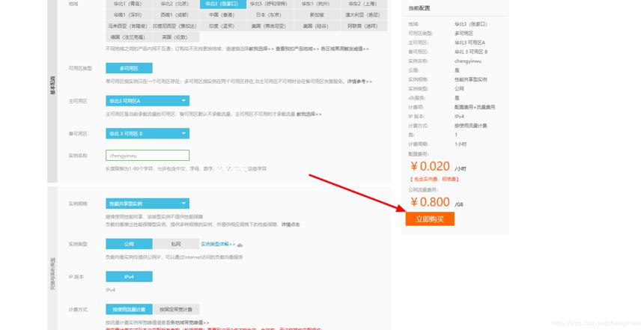The image size is (644, 330).
Task: Open the 查看我的产品地域>> link
Action: (297, 49)
